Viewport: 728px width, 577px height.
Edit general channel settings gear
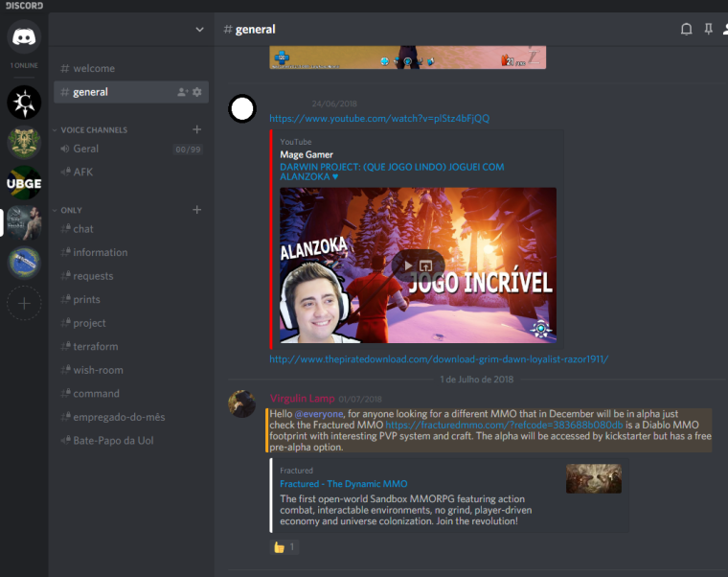pyautogui.click(x=197, y=92)
